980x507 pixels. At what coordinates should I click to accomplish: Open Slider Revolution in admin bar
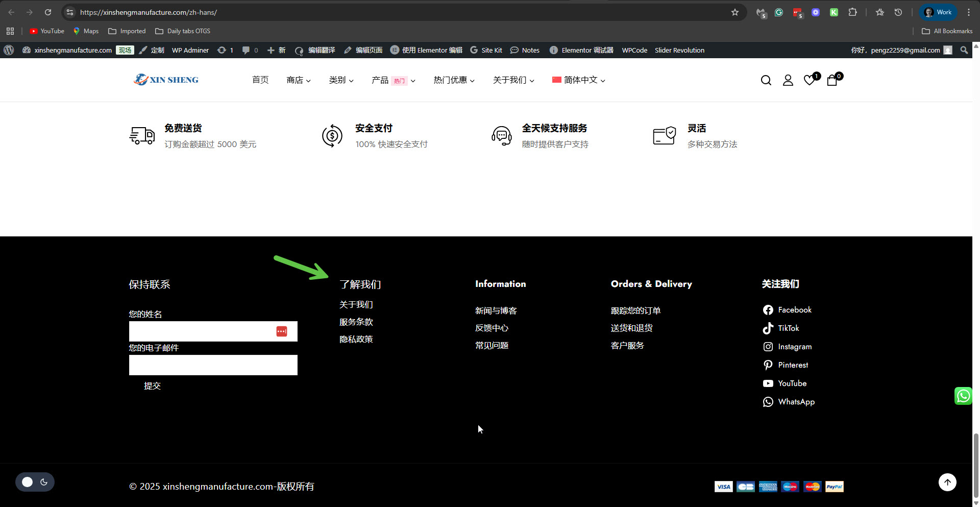tap(679, 50)
